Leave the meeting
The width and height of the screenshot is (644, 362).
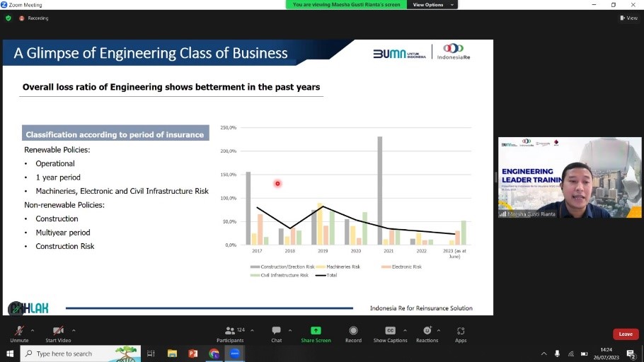[626, 334]
